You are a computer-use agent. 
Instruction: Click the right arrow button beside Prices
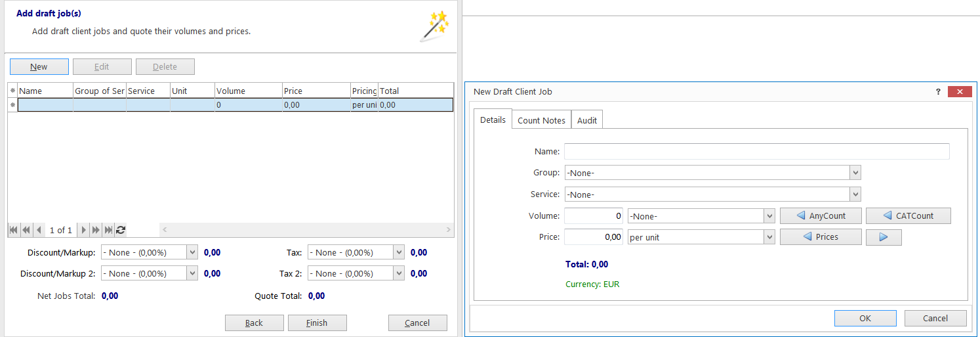(884, 237)
